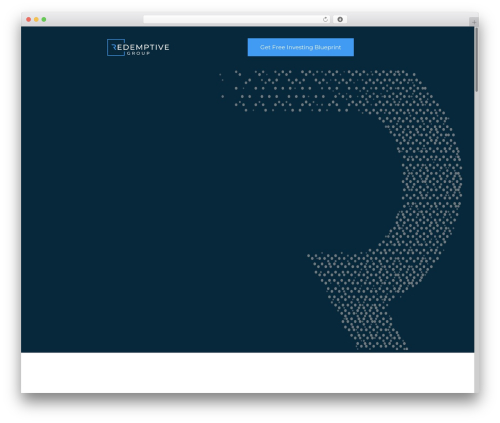The width and height of the screenshot is (500, 423).
Task: Click the browser address bar
Action: click(237, 19)
